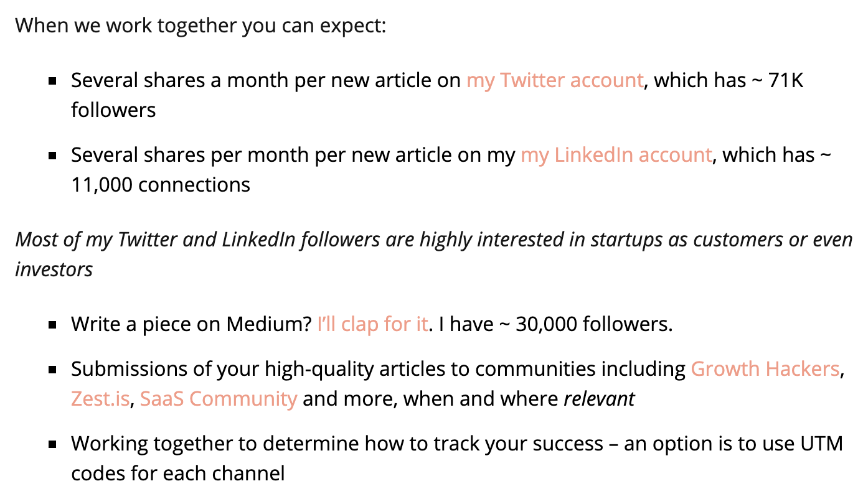Click the word 'investors' in the italic paragraph
This screenshot has height=504, width=863.
tap(54, 269)
